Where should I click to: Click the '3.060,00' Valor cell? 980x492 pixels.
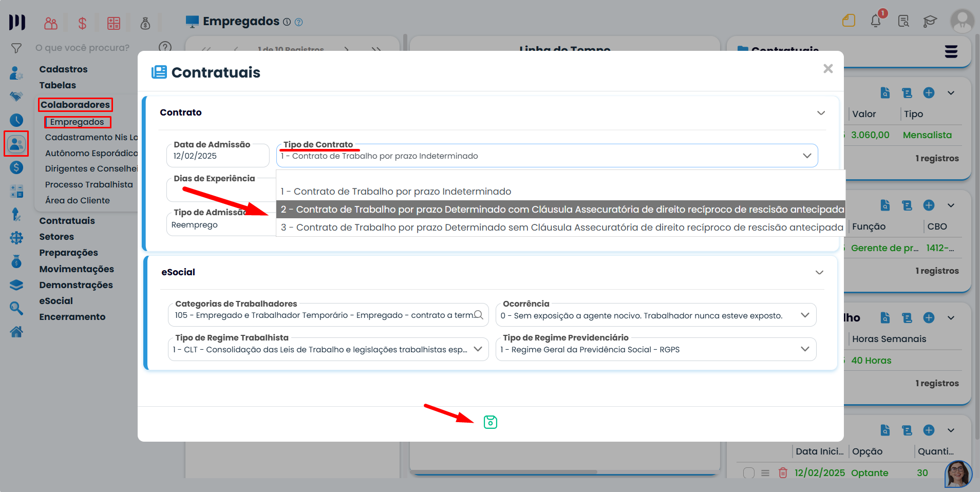[x=870, y=135]
